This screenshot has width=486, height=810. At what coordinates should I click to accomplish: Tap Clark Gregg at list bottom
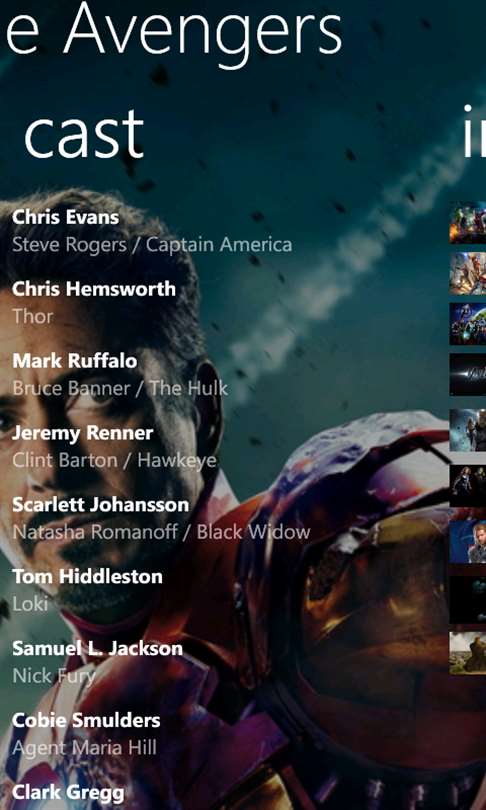(x=68, y=792)
